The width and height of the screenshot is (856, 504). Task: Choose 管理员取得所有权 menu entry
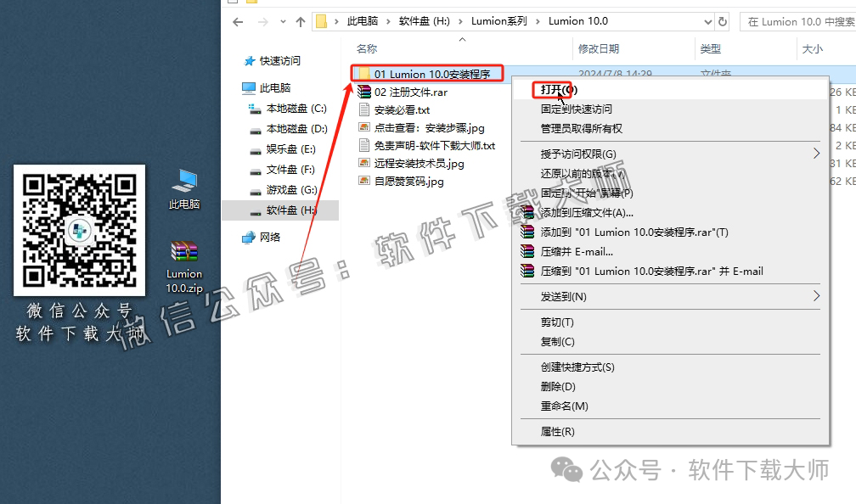(582, 129)
